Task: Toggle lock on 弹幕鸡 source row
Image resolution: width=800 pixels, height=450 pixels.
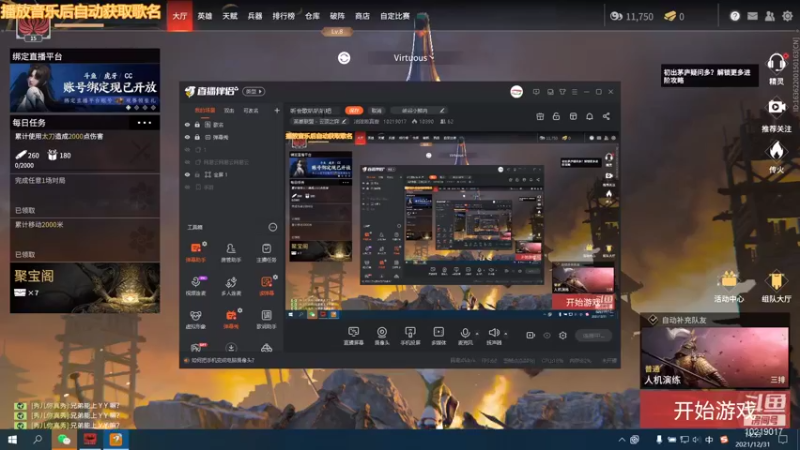Action: 197,137
